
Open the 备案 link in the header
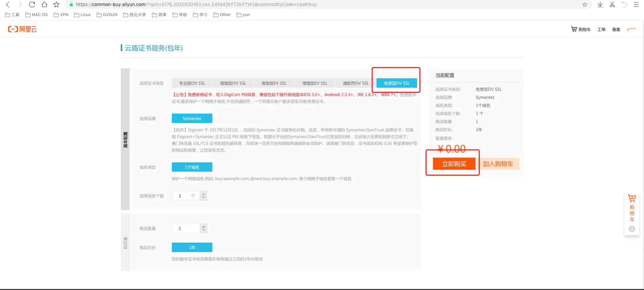616,30
